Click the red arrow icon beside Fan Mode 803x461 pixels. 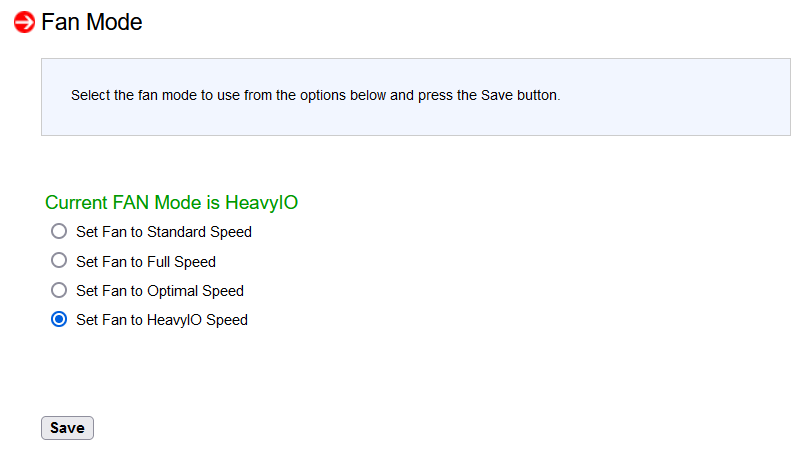pyautogui.click(x=24, y=22)
